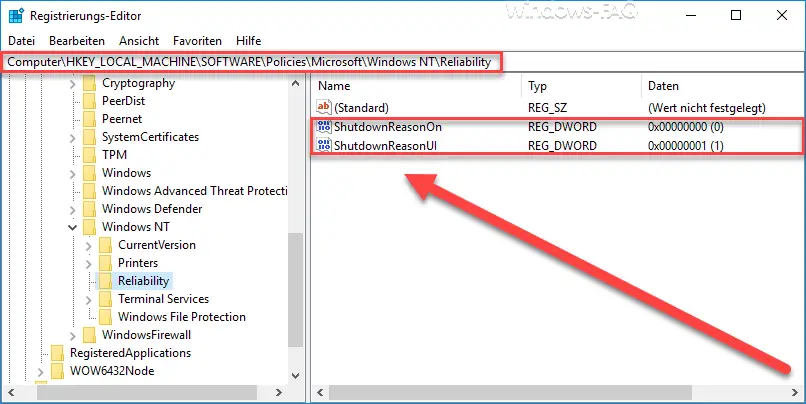Click tree pane horizontal scroll right arrow
Image resolution: width=806 pixels, height=404 pixels.
pos(278,393)
